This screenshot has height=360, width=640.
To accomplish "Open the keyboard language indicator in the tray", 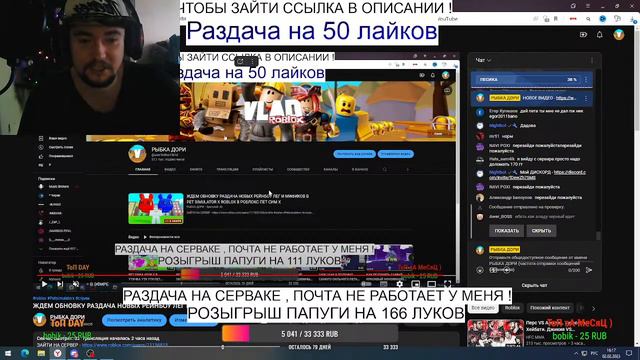I will point(595,353).
